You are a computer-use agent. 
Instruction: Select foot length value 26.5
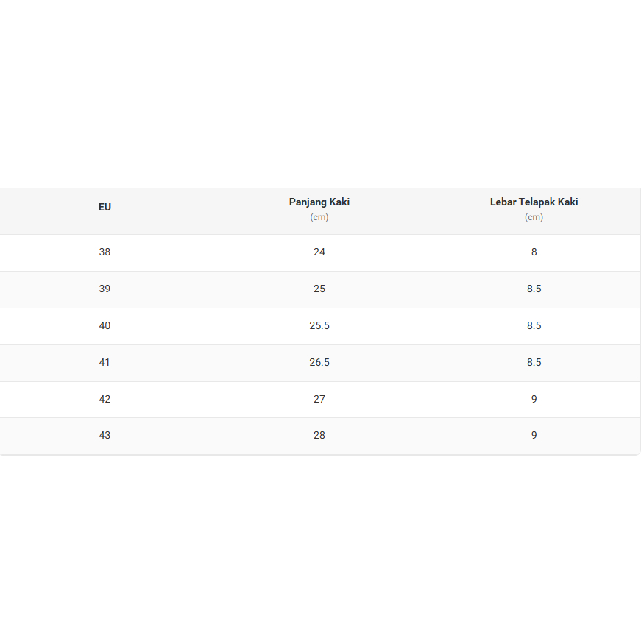(319, 363)
